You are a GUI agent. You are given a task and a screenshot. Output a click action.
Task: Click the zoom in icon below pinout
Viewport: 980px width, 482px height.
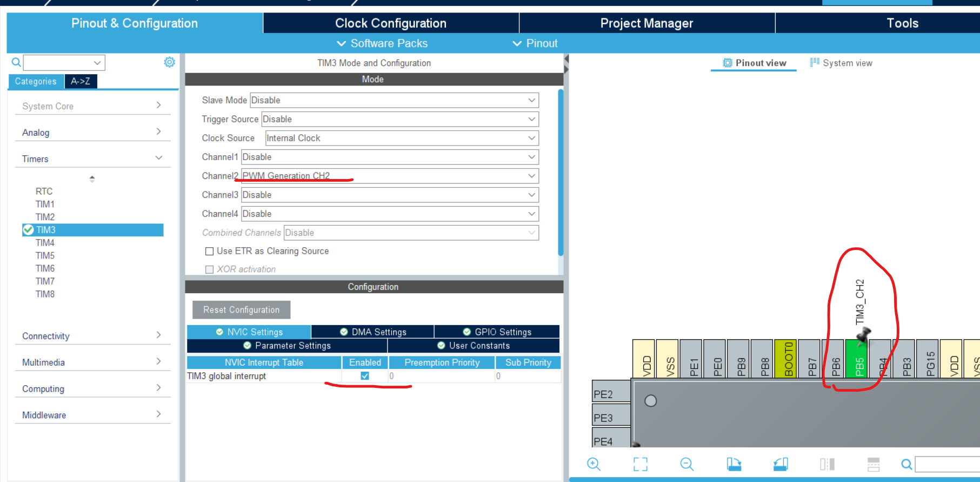pyautogui.click(x=594, y=464)
